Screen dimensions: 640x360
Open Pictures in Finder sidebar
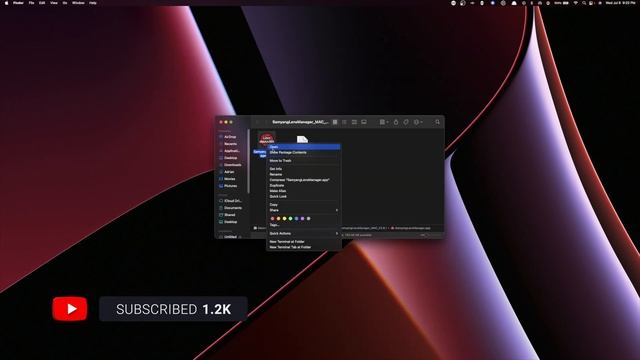(231, 186)
